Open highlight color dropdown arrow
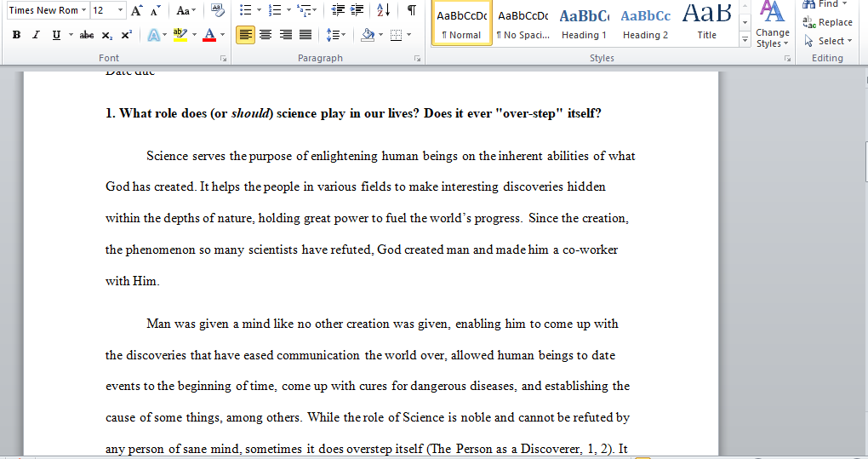This screenshot has height=459, width=868. (x=194, y=35)
